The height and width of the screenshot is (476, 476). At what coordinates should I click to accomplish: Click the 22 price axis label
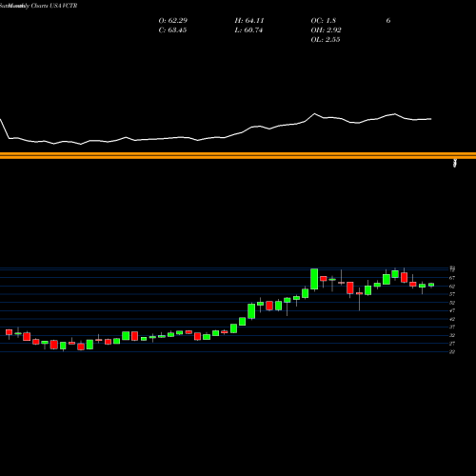tap(452, 352)
